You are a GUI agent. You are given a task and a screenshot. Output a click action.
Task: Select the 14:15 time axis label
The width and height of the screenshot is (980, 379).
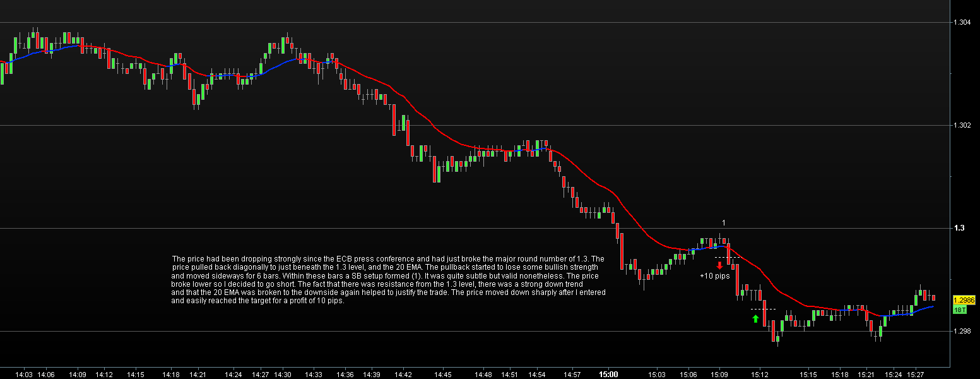[x=136, y=375]
